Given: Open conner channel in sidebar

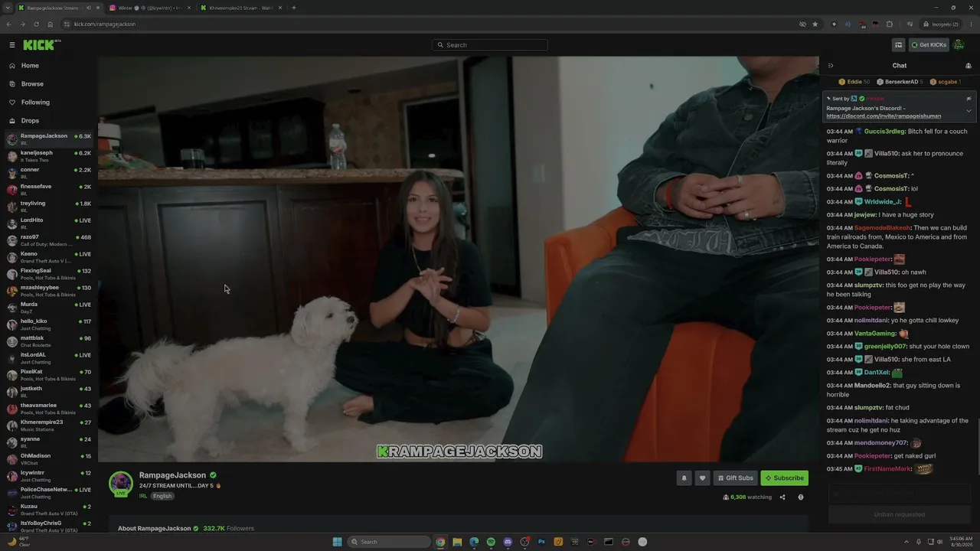Looking at the screenshot, I should [x=49, y=173].
